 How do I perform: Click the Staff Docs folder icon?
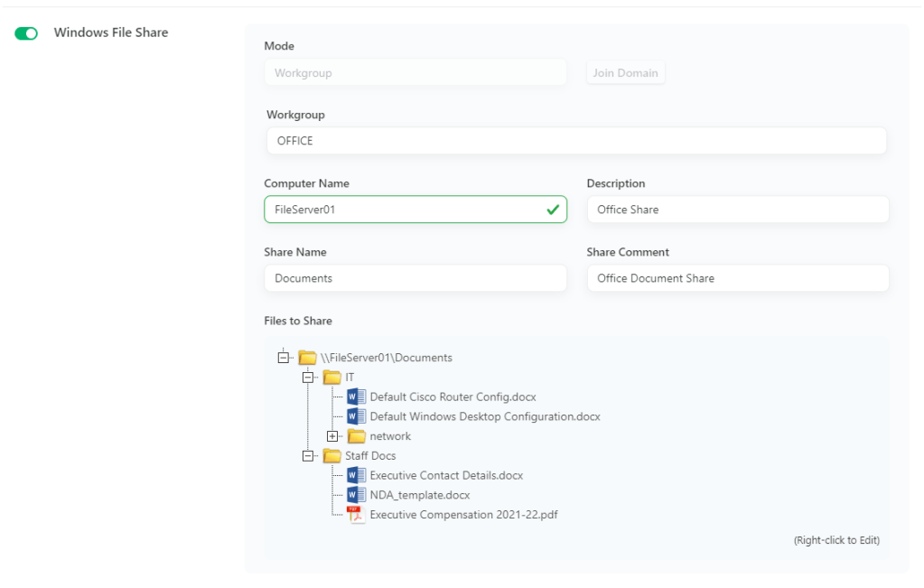(x=331, y=456)
